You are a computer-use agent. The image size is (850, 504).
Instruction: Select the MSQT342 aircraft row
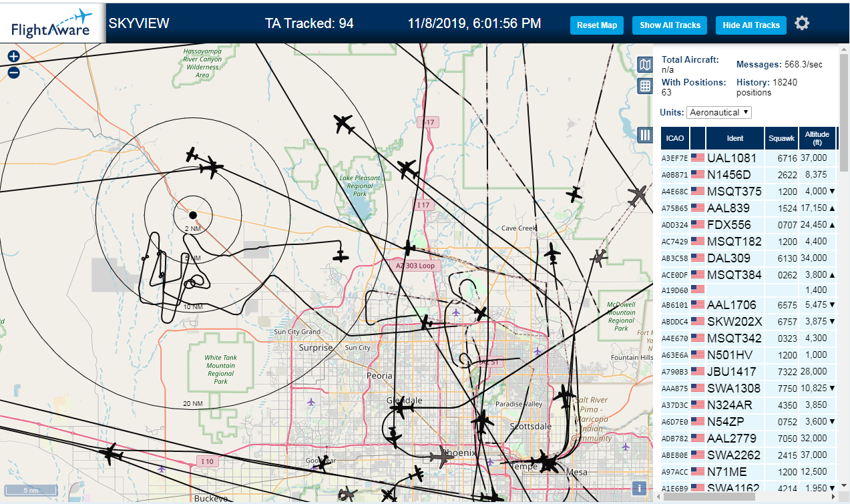click(x=749, y=338)
